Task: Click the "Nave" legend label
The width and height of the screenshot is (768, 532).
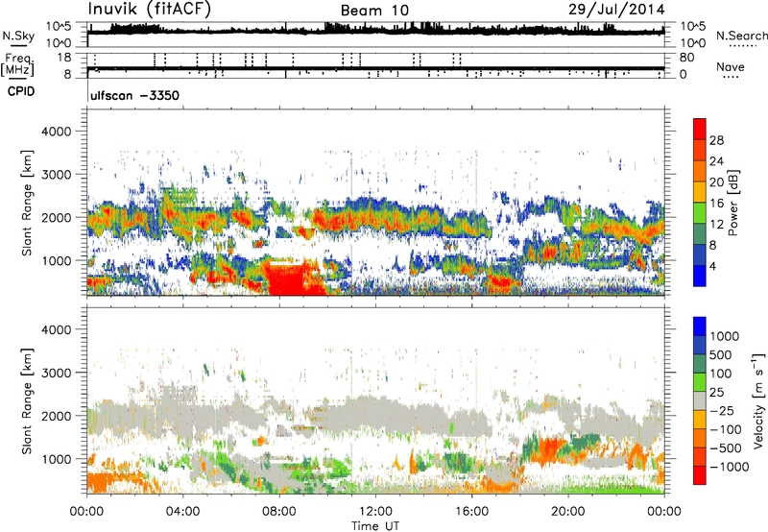Action: (x=731, y=66)
